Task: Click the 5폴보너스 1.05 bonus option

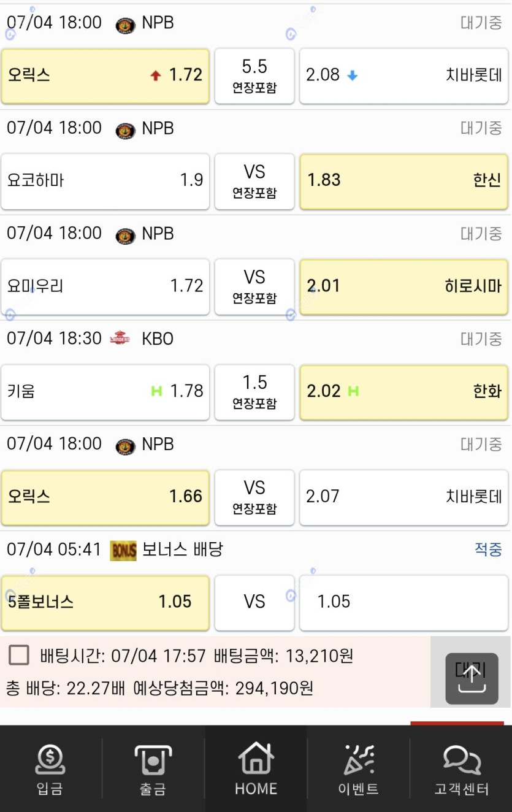Action: [105, 603]
